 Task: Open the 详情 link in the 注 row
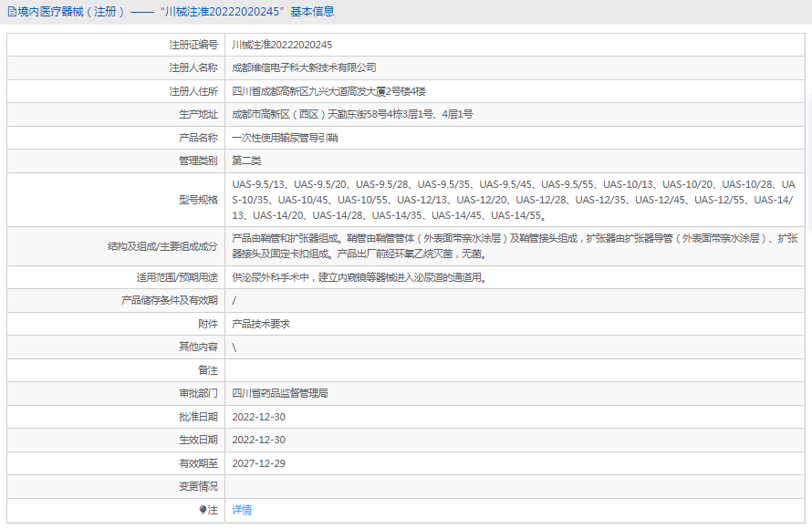point(242,510)
